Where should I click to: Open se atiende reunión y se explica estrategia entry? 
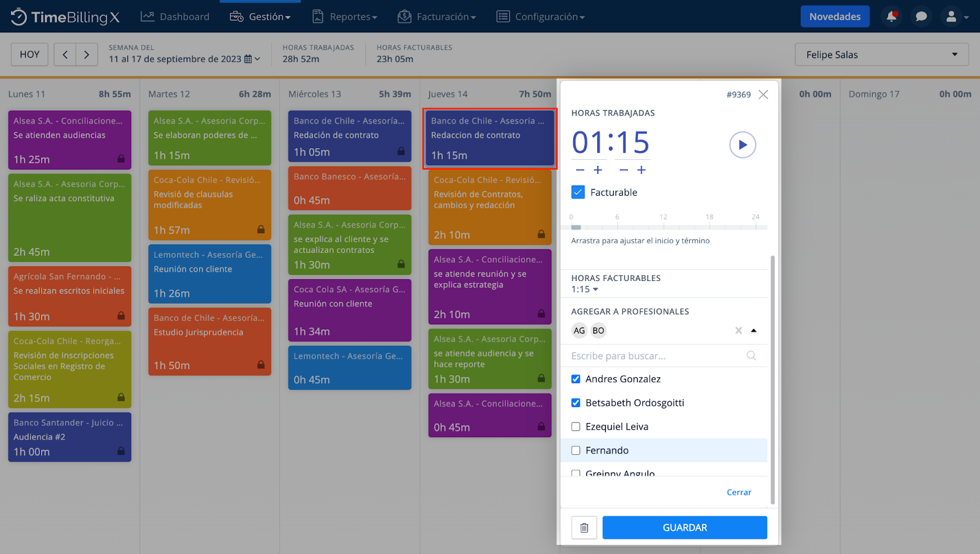(490, 287)
